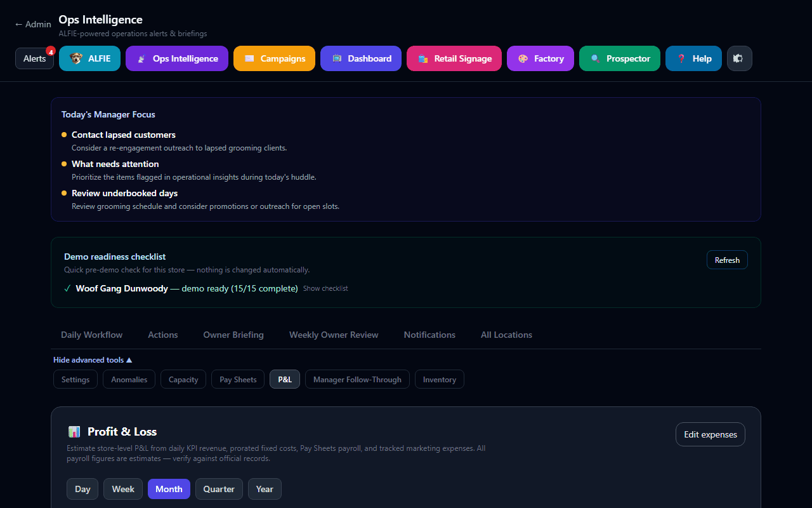Switch to Daily Workflow tab
Viewport: 812px width, 508px height.
point(91,335)
